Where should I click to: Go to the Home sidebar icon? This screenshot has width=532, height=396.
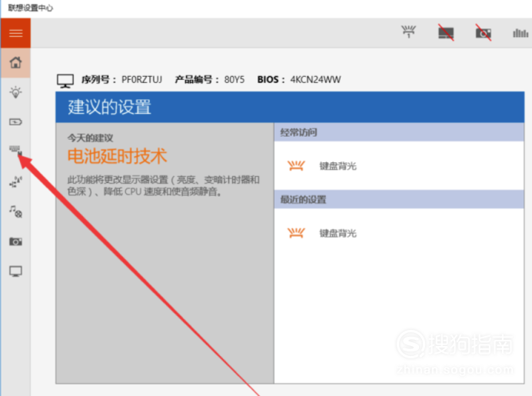pos(15,63)
